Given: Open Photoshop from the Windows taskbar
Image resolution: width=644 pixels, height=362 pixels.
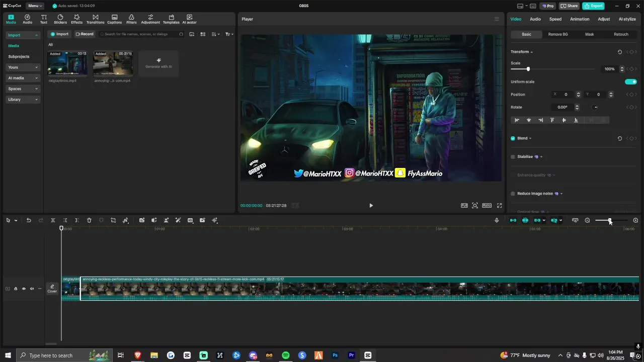Looking at the screenshot, I should coord(335,355).
